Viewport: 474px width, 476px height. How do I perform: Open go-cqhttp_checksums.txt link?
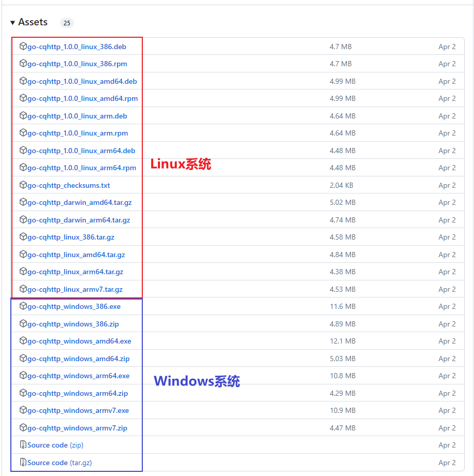[x=69, y=185]
